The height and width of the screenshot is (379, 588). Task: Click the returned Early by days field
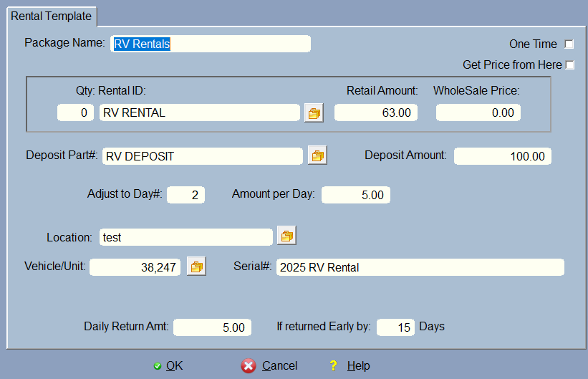point(395,327)
